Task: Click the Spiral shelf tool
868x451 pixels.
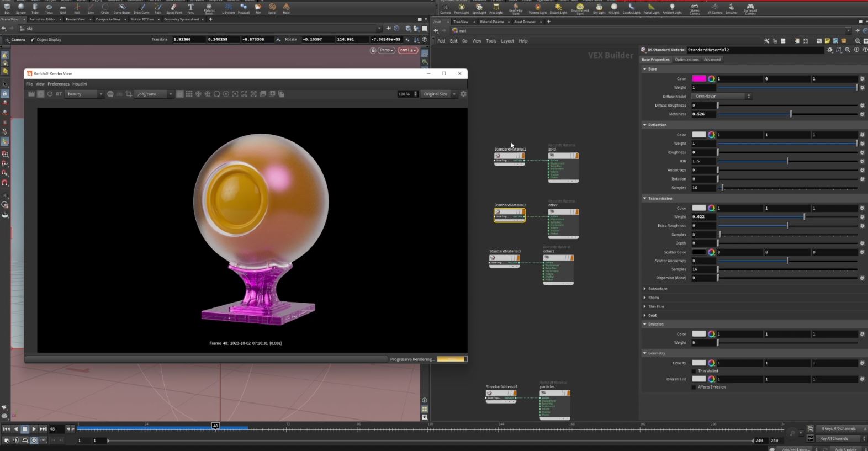Action: click(272, 8)
